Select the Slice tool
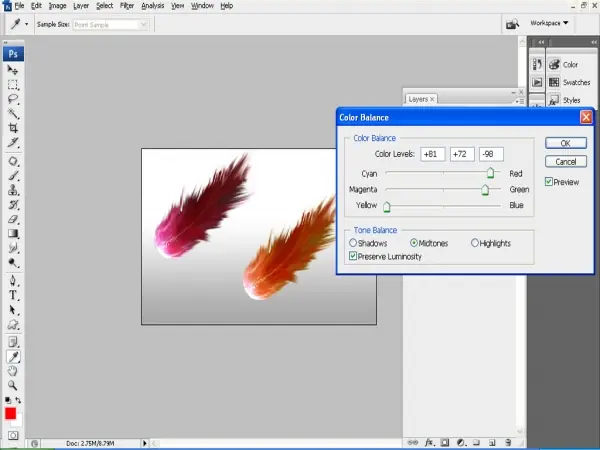This screenshot has width=600, height=450. point(13,142)
